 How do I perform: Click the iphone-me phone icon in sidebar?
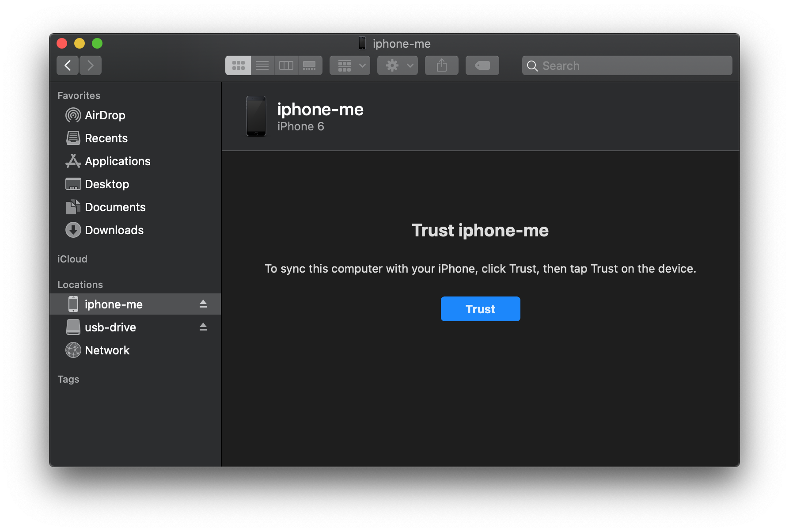(73, 304)
